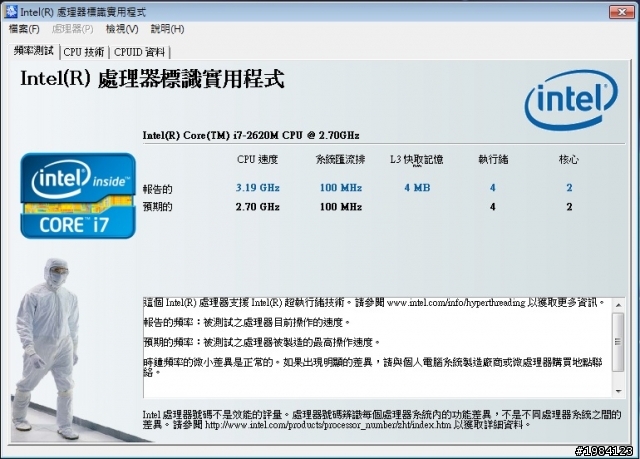Click the L3 cache value 4 MB

417,188
